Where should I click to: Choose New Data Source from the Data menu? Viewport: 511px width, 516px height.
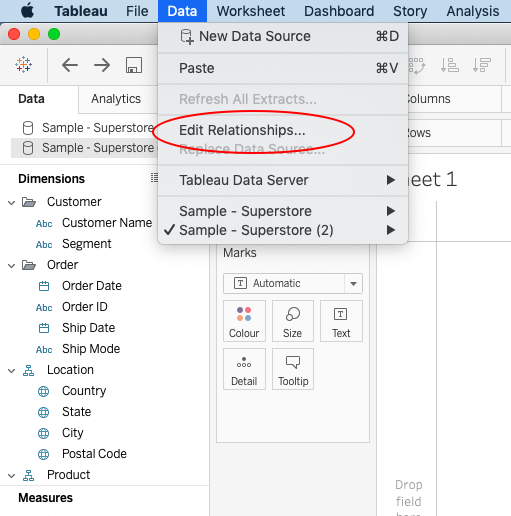pos(283,36)
